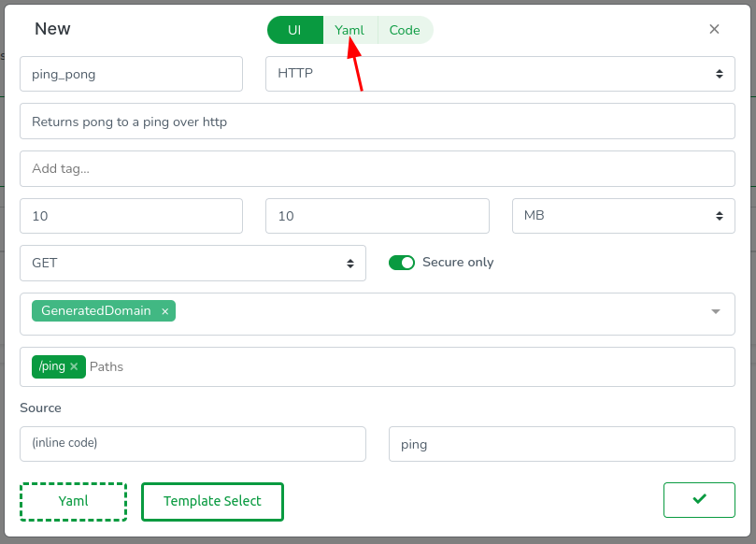Open the GET method dropdown
Screen dimensions: 756x544
click(193, 264)
